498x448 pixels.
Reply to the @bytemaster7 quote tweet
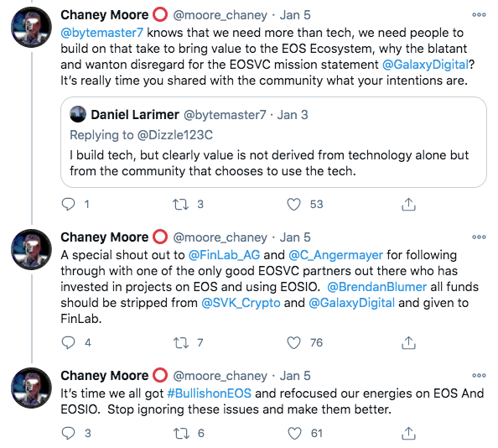point(68,205)
